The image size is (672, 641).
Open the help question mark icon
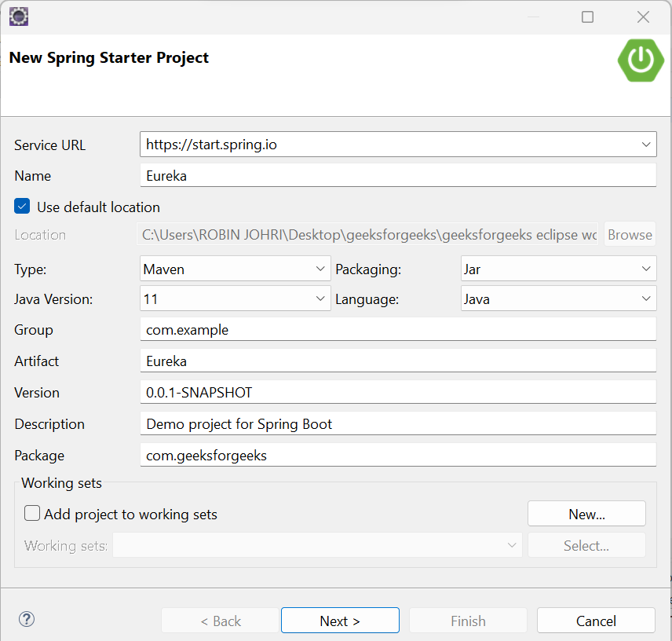click(x=27, y=619)
